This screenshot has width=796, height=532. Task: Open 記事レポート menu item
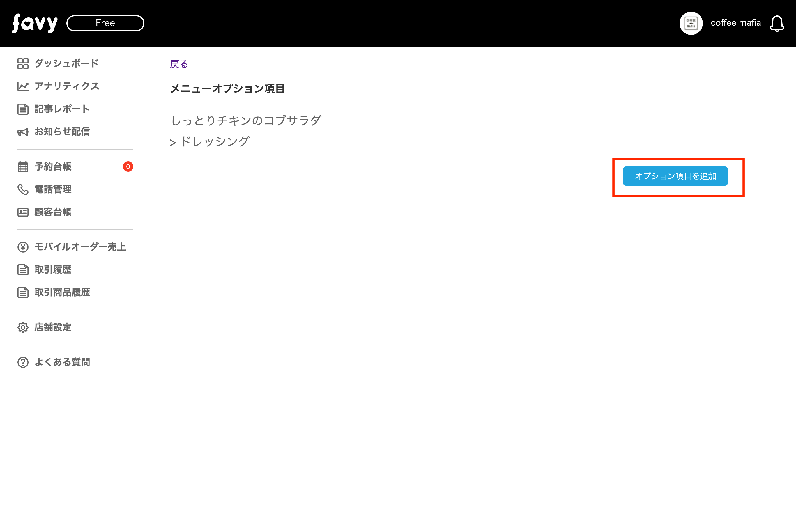point(62,109)
